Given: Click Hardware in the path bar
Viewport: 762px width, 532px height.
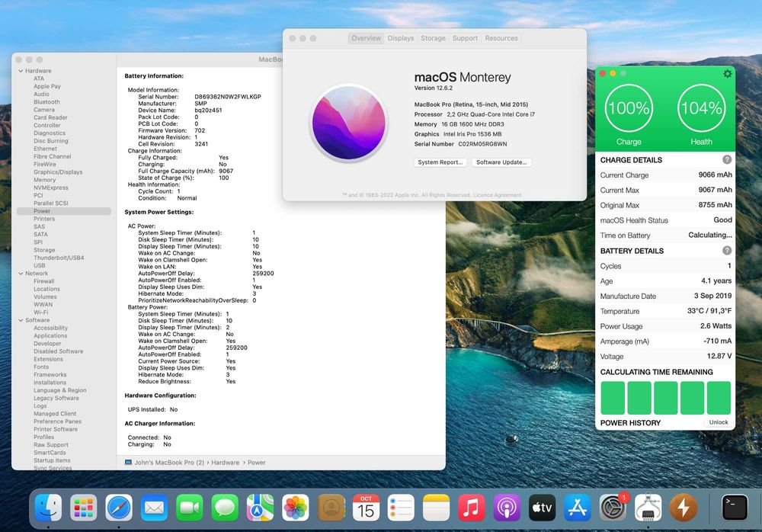Looking at the screenshot, I should [x=225, y=463].
